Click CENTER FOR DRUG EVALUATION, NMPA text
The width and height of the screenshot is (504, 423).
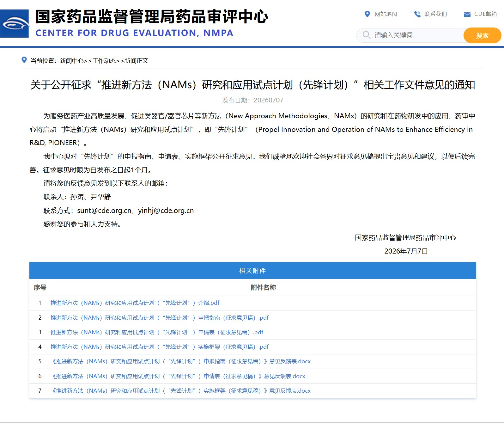(x=134, y=33)
